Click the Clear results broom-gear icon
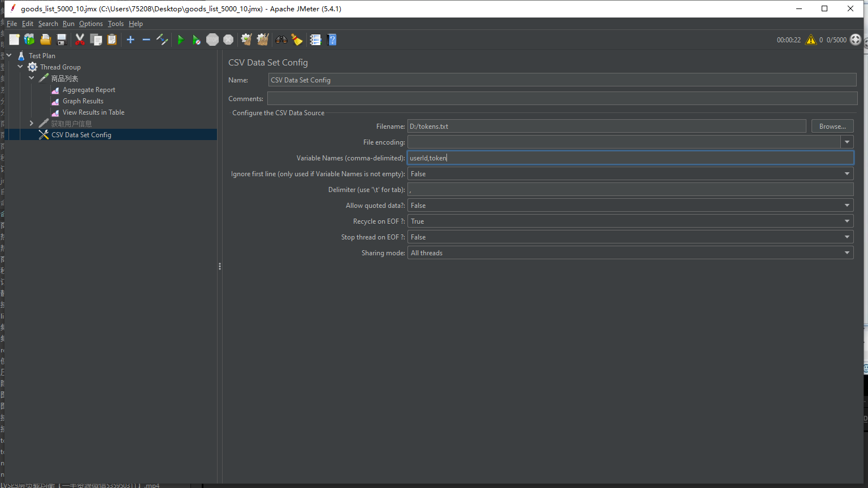 pyautogui.click(x=246, y=40)
